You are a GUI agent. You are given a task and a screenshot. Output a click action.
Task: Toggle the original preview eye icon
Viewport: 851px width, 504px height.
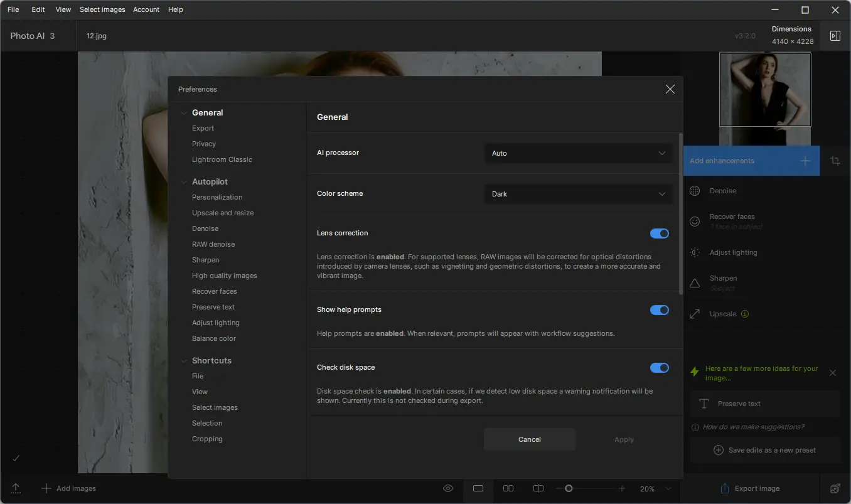pos(448,488)
